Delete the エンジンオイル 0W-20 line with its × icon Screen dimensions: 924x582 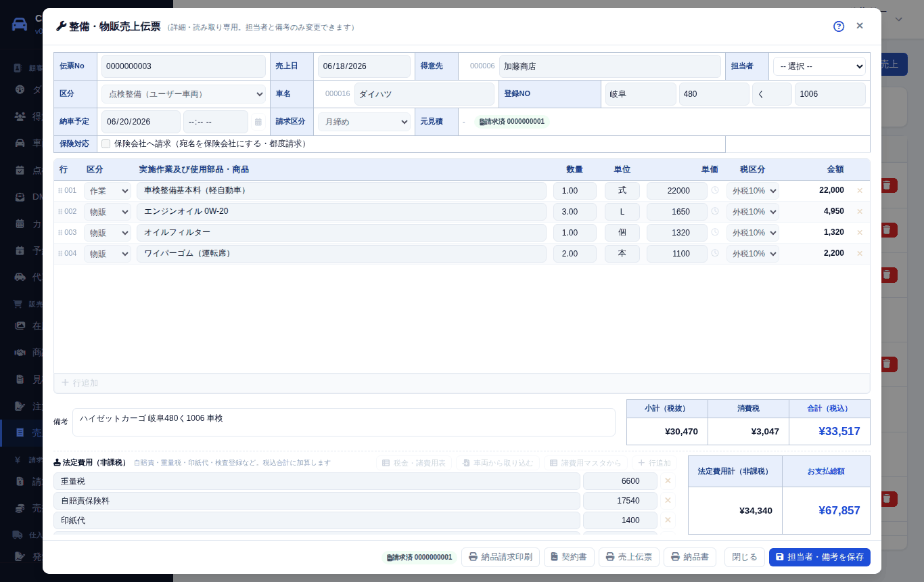[x=860, y=212]
